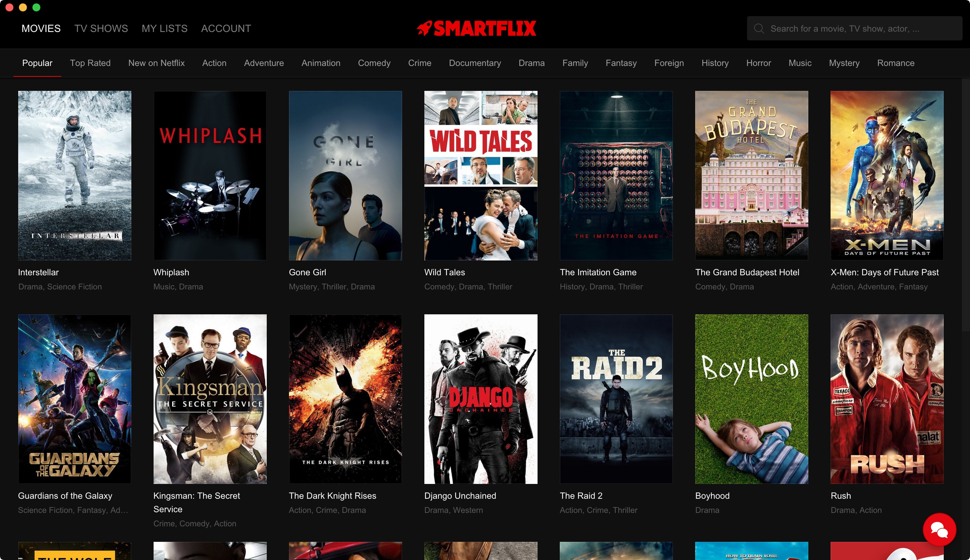970x560 pixels.
Task: Open the Rush movie poster
Action: [x=887, y=399]
